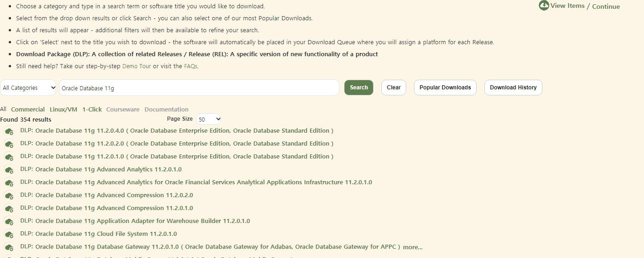The width and height of the screenshot is (644, 258).
Task: Expand more... on Database Gateway row
Action: coord(413,247)
